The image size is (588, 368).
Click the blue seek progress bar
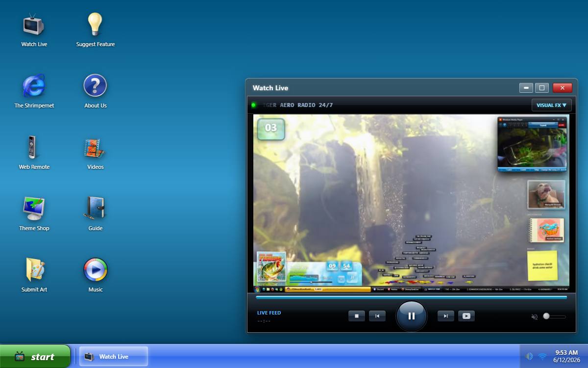pyautogui.click(x=412, y=297)
